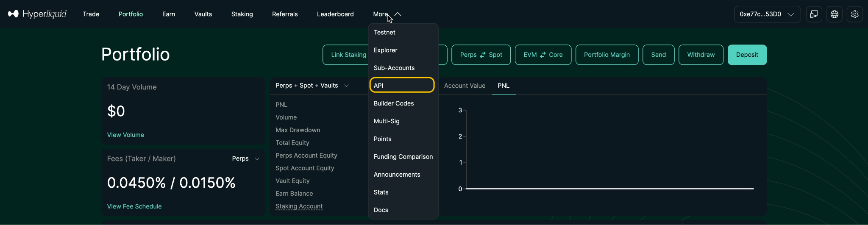Open Docs from the More menu

(403, 210)
